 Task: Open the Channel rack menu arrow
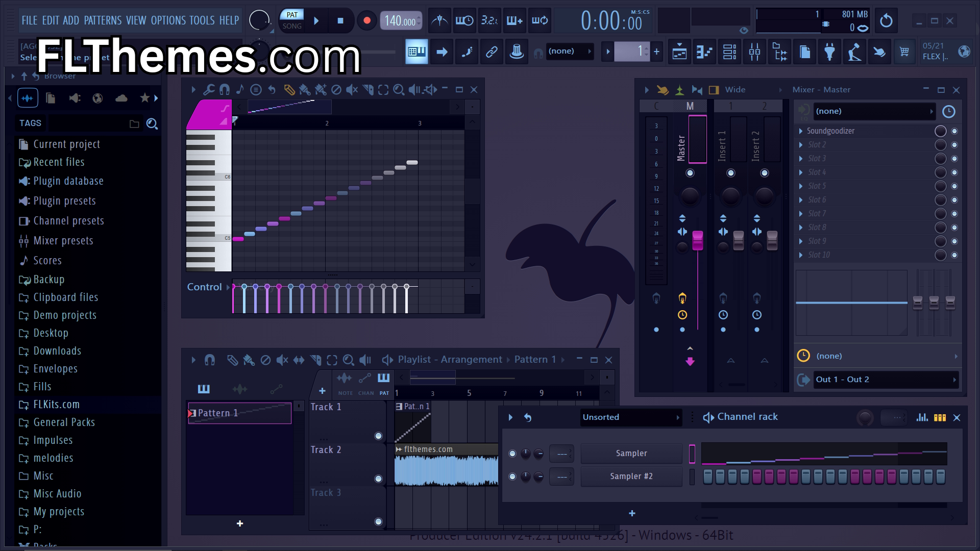pyautogui.click(x=510, y=417)
